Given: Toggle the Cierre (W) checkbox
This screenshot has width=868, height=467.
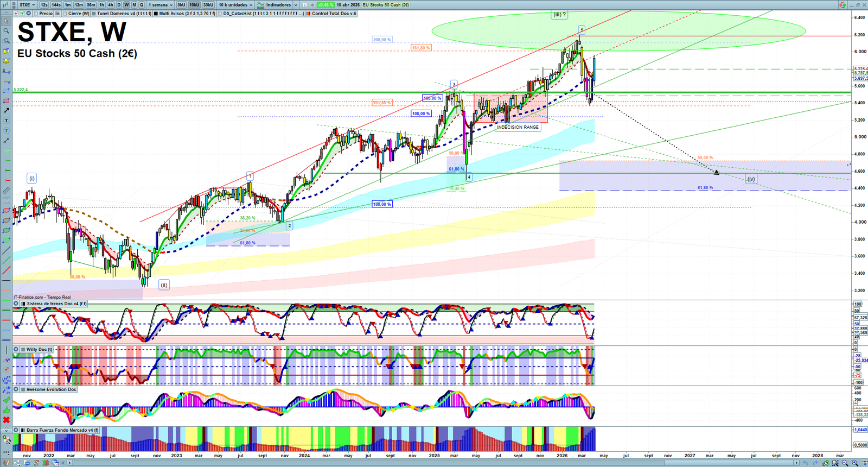Looking at the screenshot, I should tap(65, 14).
